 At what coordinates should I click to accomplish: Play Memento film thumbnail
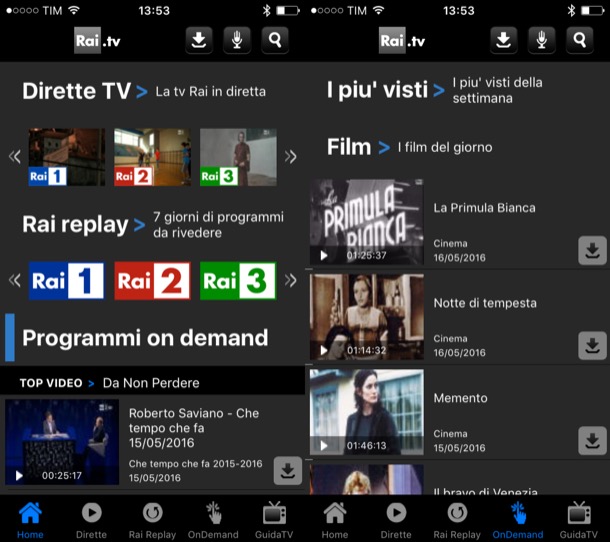click(366, 412)
